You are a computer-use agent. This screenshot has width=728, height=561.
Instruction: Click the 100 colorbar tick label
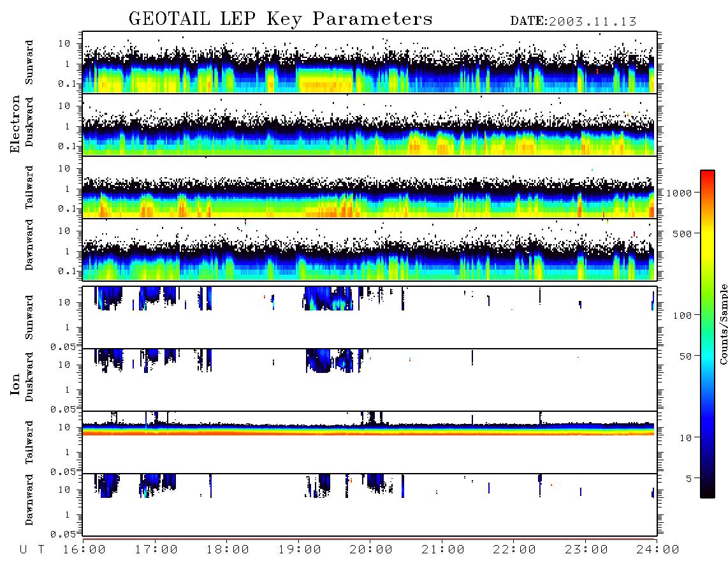click(683, 316)
